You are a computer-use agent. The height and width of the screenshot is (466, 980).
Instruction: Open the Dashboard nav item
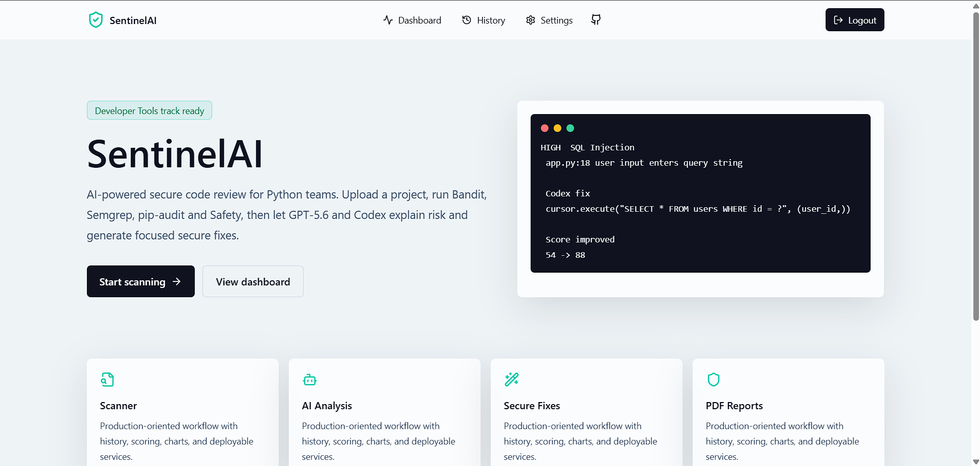412,20
